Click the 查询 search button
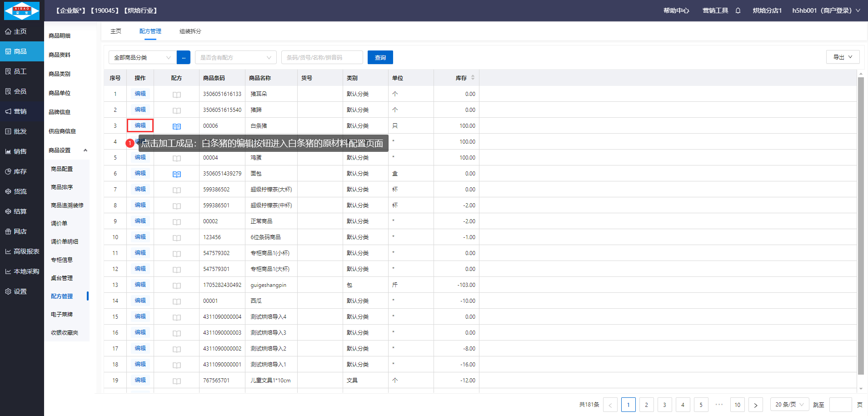 (x=380, y=58)
